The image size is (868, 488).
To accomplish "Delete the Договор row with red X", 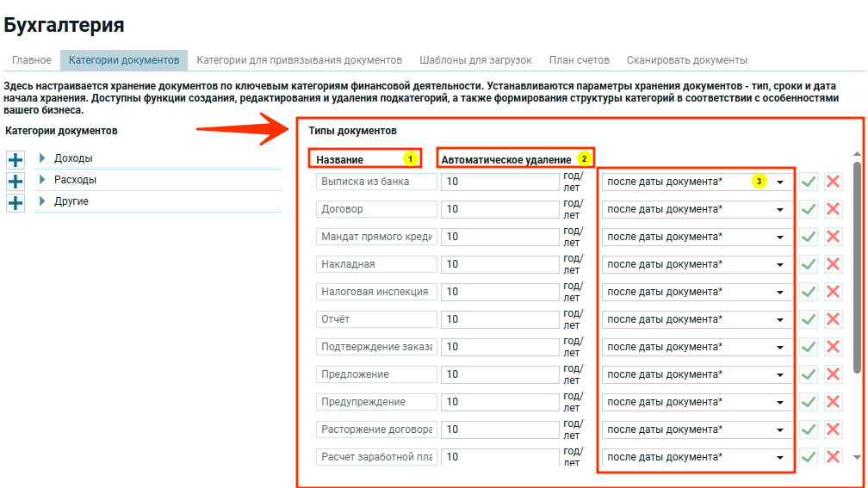I will tap(833, 209).
